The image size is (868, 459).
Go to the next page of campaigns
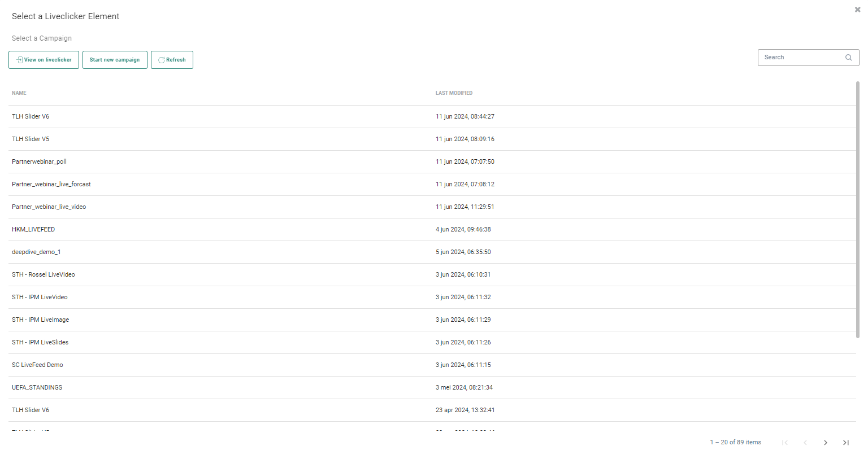(826, 443)
